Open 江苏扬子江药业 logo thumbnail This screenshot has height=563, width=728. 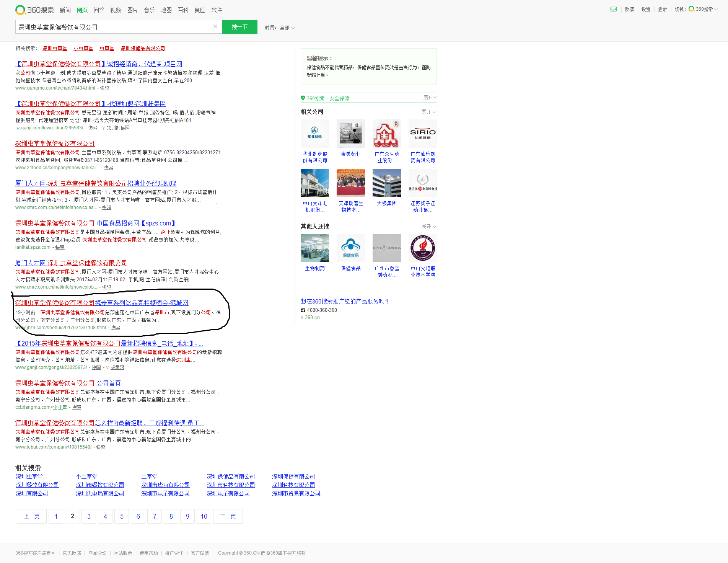pos(423,183)
